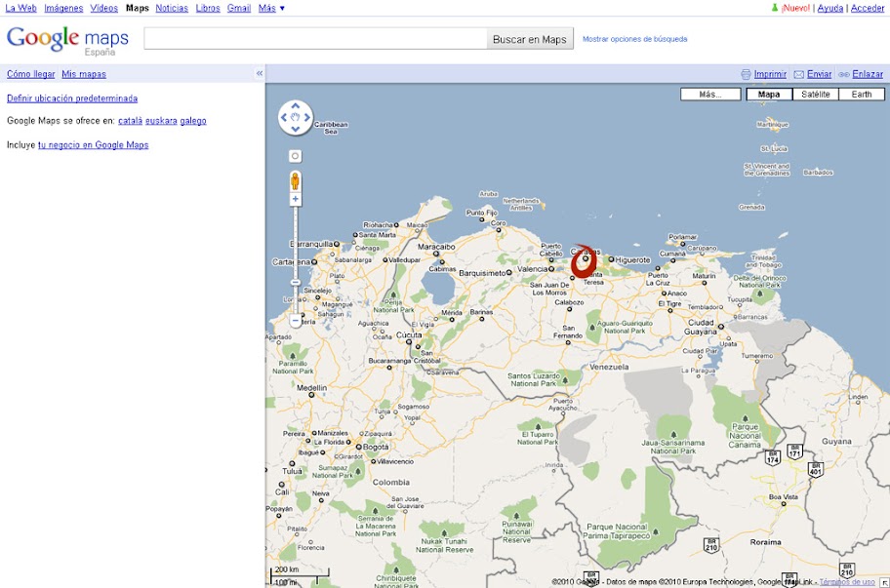Click the BR 174 highway shield
The image size is (890, 588).
pyautogui.click(x=773, y=457)
